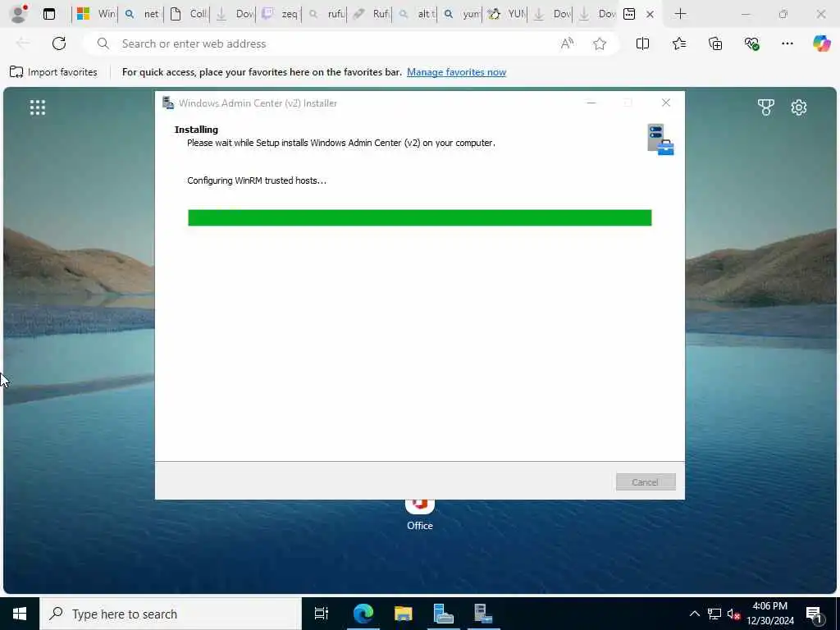Image resolution: width=840 pixels, height=630 pixels.
Task: Follow the Manage favorites now link
Action: click(456, 72)
